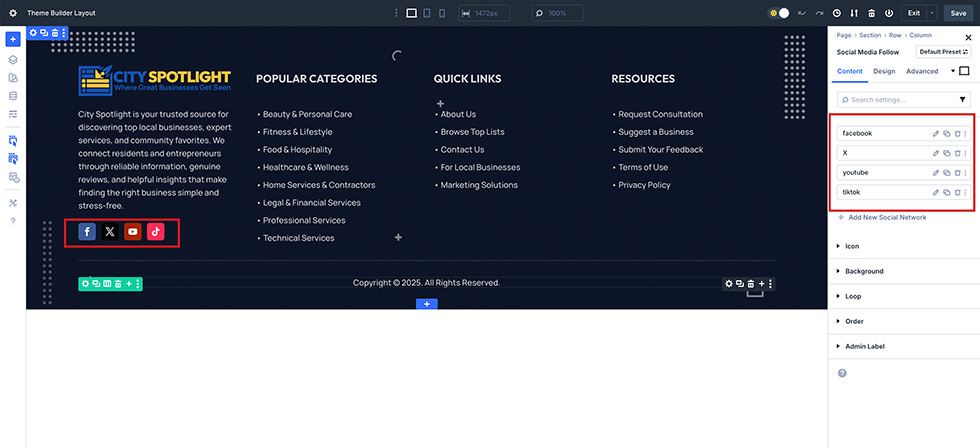Open editing history clock icon
Image resolution: width=980 pixels, height=448 pixels.
(836, 13)
